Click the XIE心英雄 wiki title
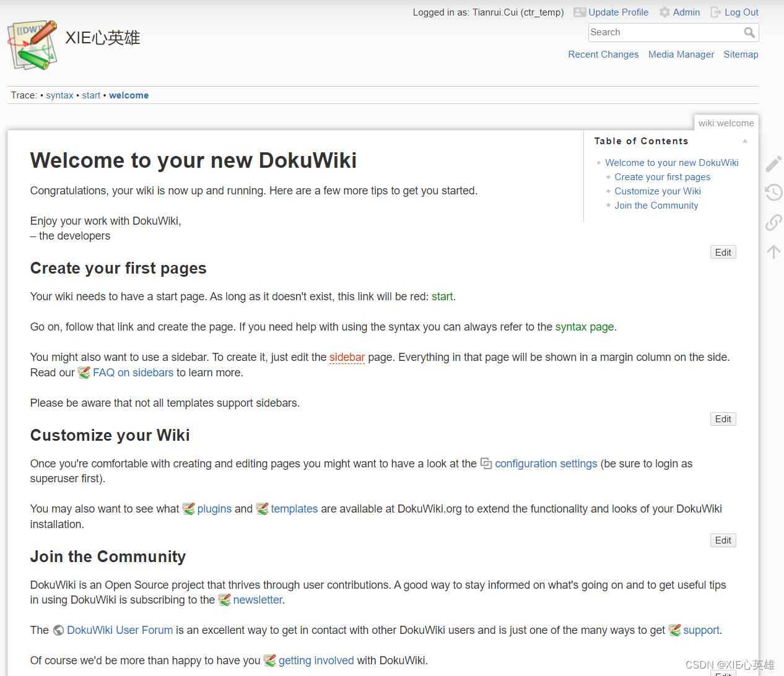This screenshot has width=784, height=676. pyautogui.click(x=103, y=38)
